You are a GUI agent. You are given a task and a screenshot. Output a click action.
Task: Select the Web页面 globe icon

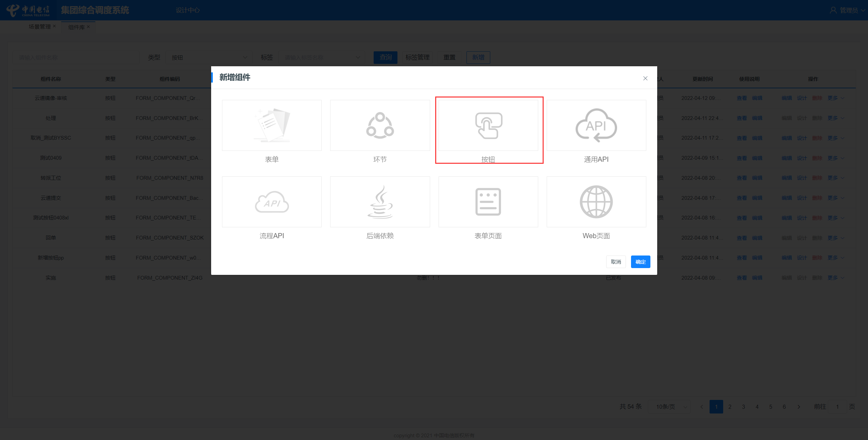(x=596, y=202)
